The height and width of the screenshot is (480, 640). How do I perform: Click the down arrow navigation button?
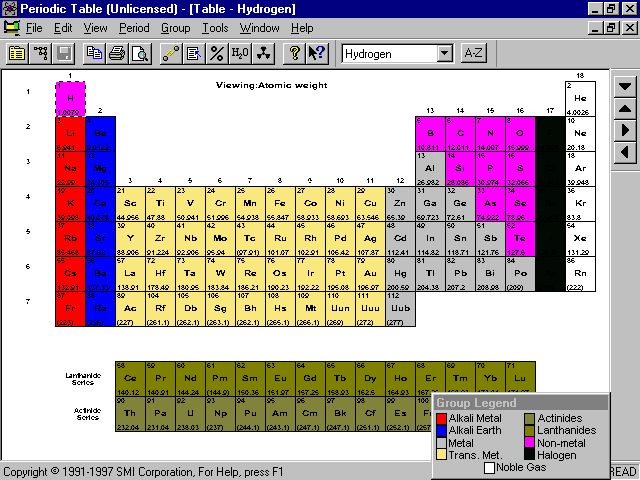(x=625, y=85)
